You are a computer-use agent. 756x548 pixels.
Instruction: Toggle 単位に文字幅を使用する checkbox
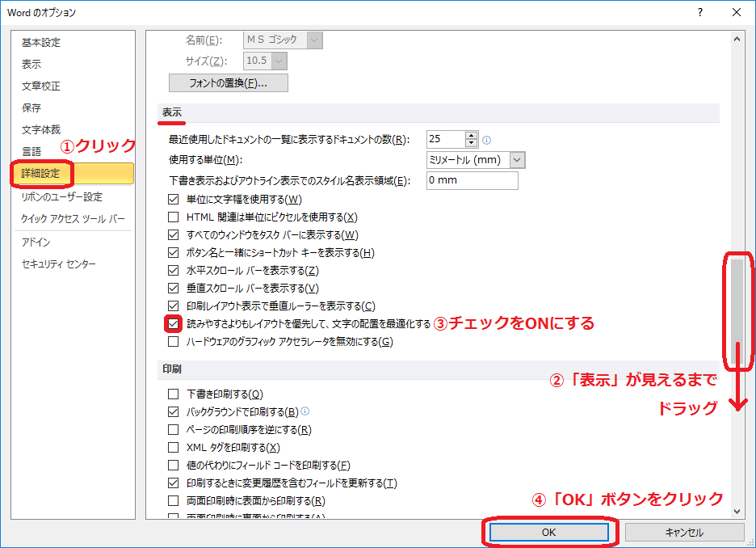pyautogui.click(x=173, y=200)
